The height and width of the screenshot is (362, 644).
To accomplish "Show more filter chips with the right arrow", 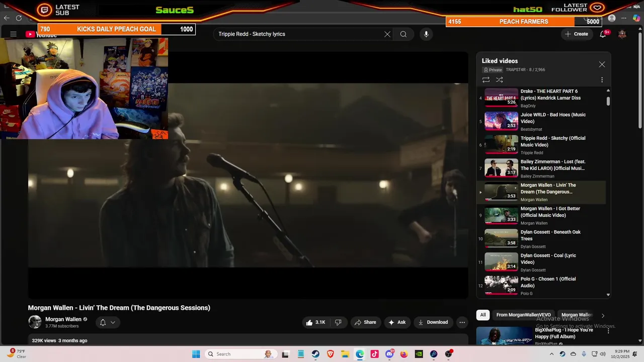I will [603, 315].
